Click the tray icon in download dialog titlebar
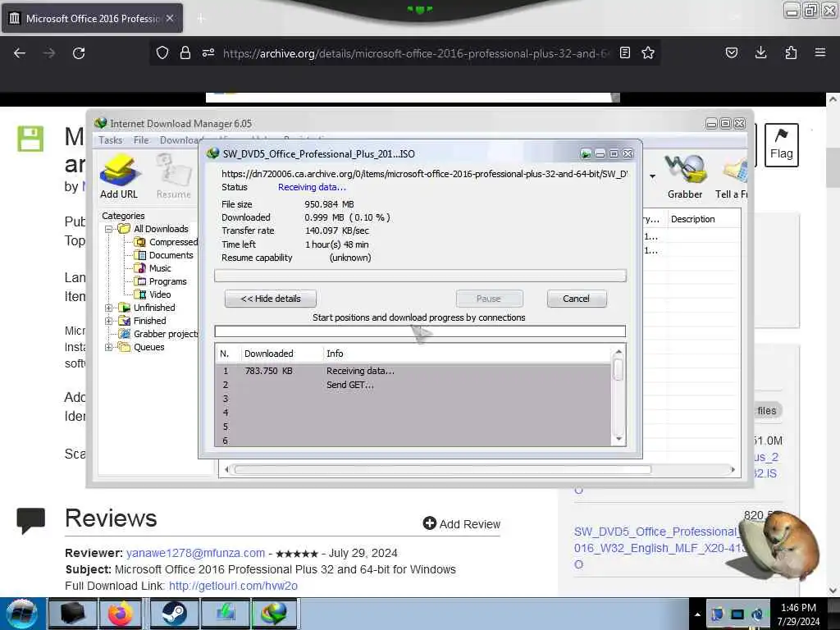Image resolution: width=840 pixels, height=630 pixels. [x=586, y=154]
